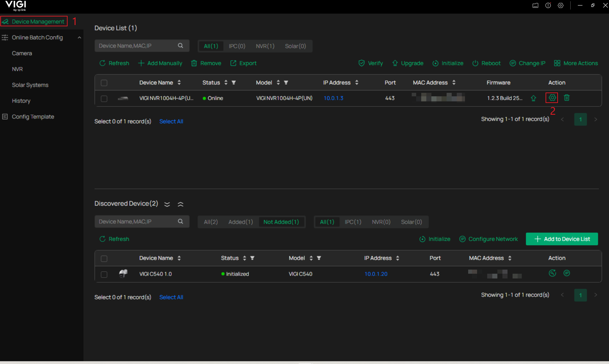This screenshot has width=609, height=364.
Task: Click Select All under Device List
Action: point(171,121)
